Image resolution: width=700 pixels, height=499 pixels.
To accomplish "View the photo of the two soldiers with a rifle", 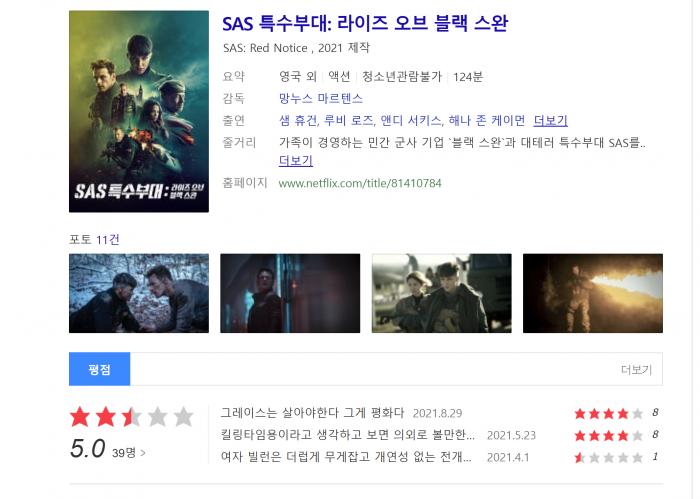I will (x=442, y=293).
